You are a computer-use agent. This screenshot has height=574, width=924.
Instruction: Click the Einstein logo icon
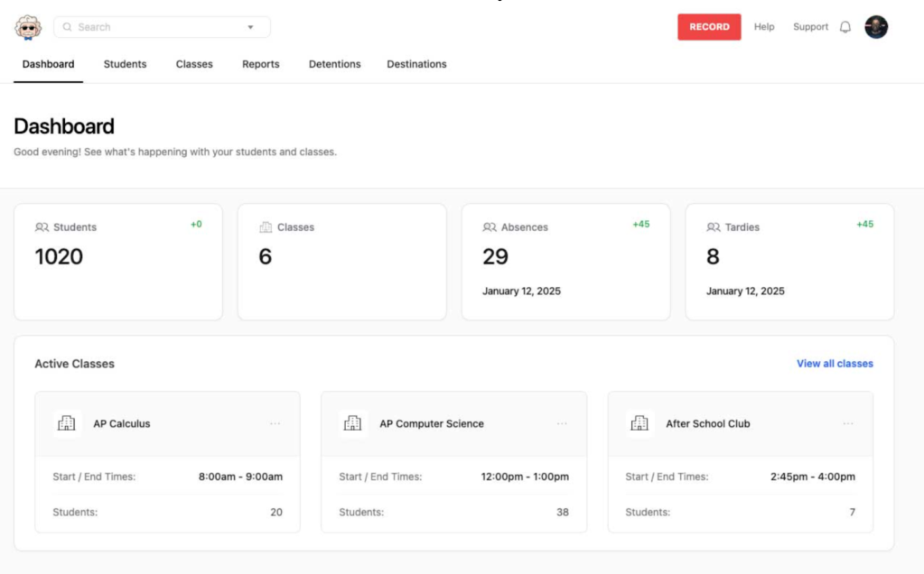[x=28, y=27]
